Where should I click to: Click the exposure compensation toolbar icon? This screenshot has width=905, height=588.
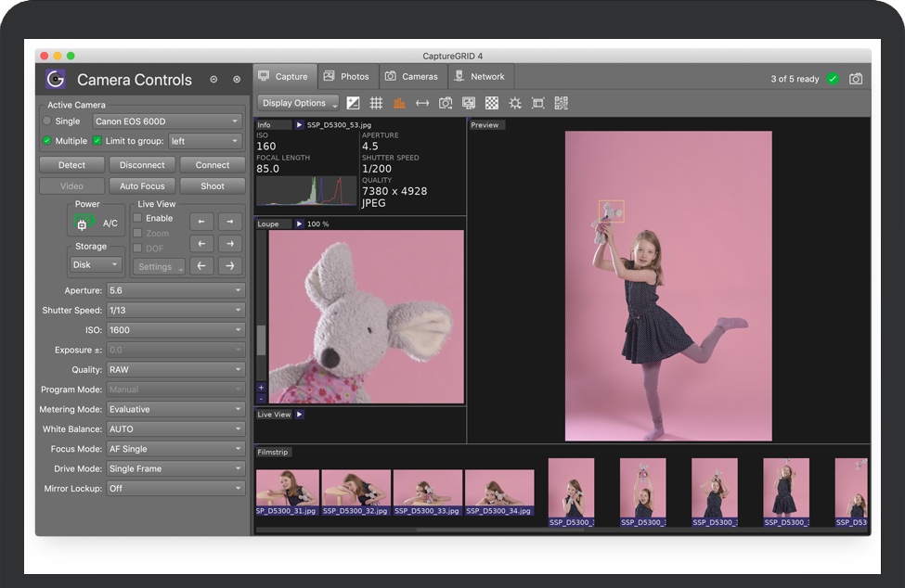point(354,103)
